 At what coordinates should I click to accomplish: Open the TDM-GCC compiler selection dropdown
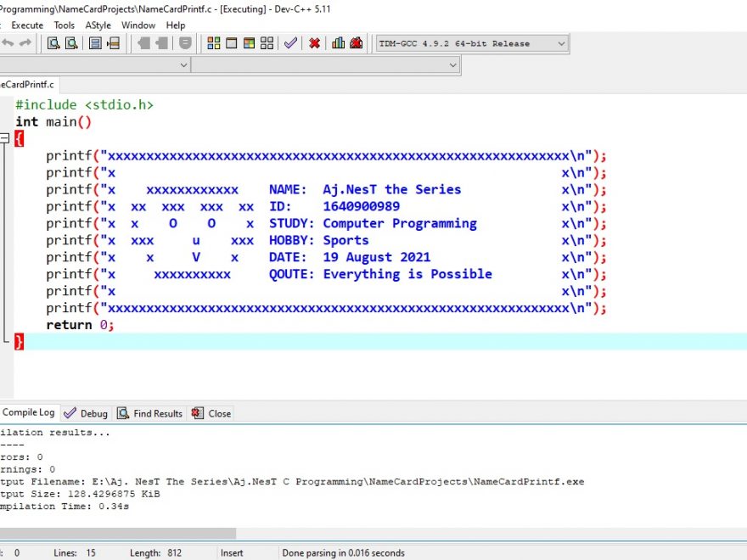pyautogui.click(x=561, y=43)
